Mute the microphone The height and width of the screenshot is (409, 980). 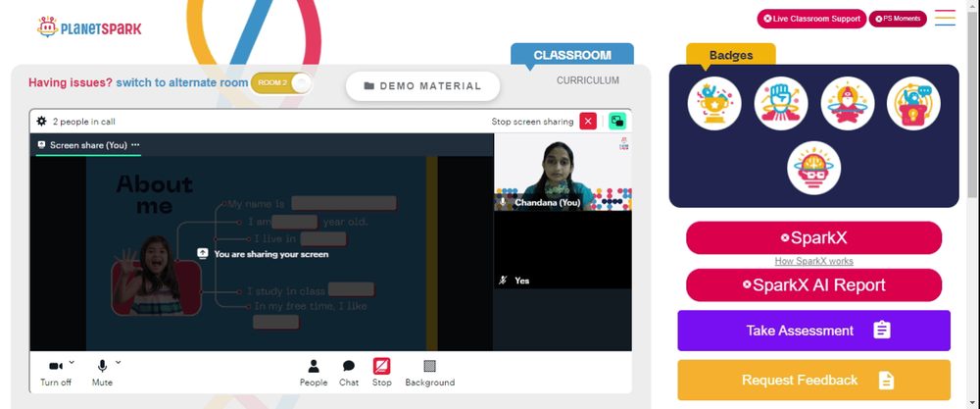point(102,373)
